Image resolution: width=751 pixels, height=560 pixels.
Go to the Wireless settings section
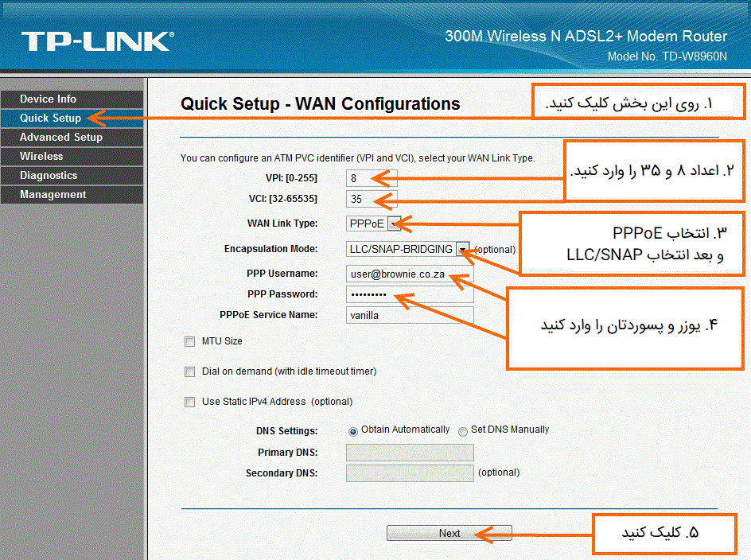72,157
